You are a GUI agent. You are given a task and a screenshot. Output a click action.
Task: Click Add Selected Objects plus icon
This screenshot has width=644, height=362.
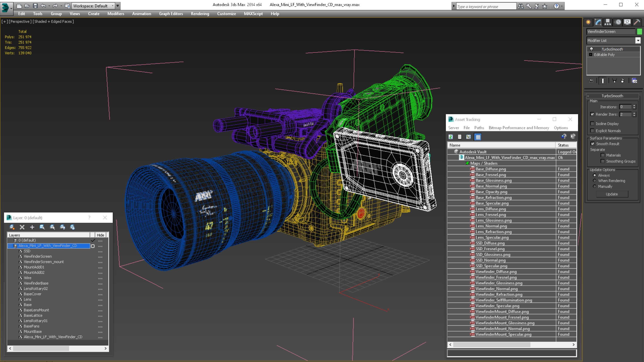32,227
